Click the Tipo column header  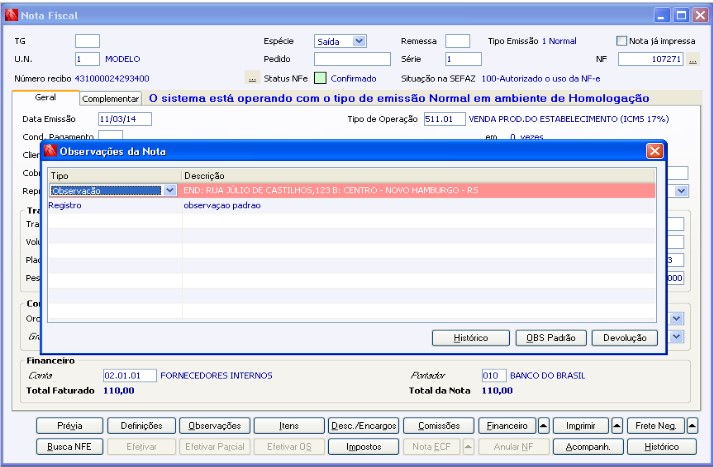pos(115,176)
